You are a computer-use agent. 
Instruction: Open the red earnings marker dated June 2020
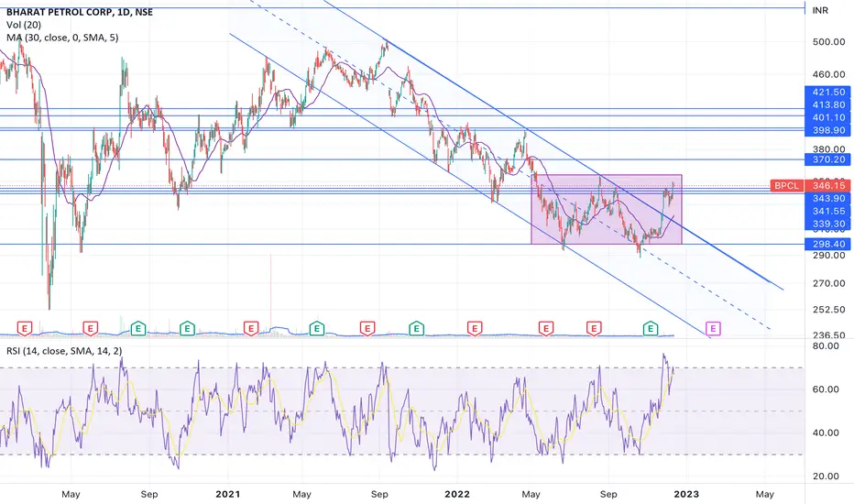[x=91, y=329]
